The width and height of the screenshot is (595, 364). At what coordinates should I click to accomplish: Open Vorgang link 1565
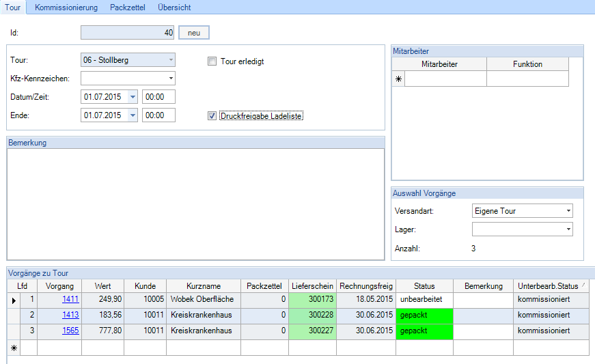(70, 331)
